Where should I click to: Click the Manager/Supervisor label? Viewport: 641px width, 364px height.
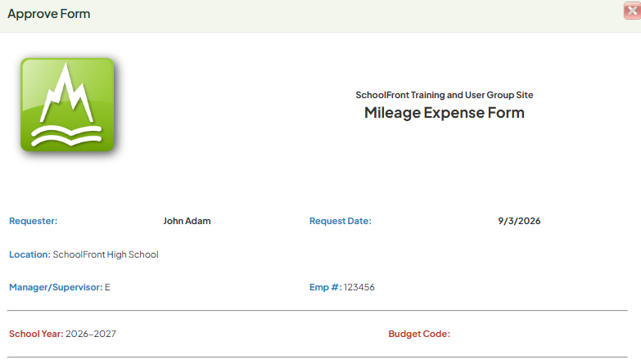(x=56, y=287)
